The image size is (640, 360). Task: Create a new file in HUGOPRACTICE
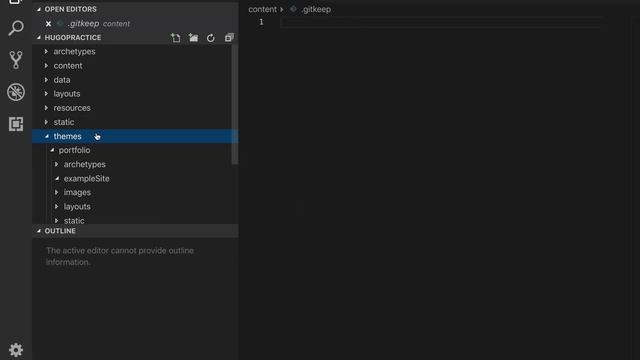pos(176,38)
